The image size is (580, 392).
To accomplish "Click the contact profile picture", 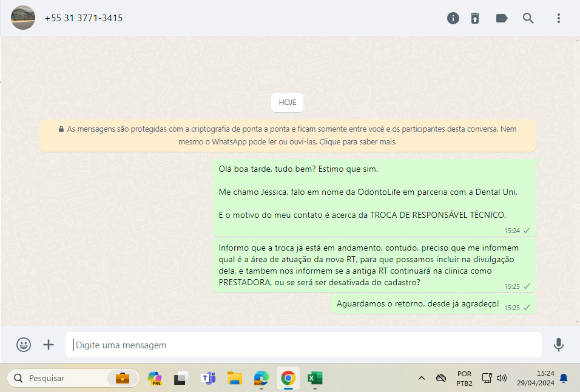I will (23, 18).
